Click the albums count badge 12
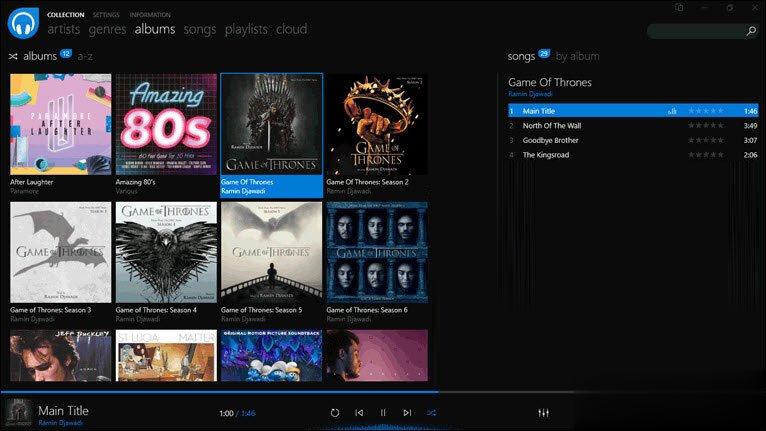This screenshot has height=431, width=766. [66, 53]
